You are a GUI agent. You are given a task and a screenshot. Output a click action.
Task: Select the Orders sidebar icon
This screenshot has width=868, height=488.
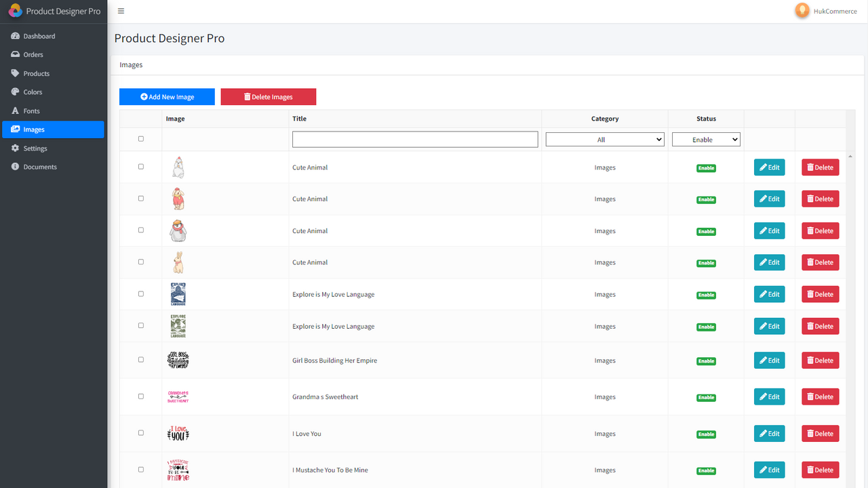[x=15, y=54]
